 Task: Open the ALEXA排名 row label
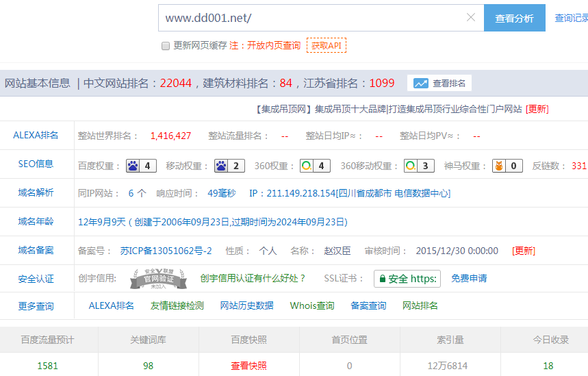click(36, 135)
